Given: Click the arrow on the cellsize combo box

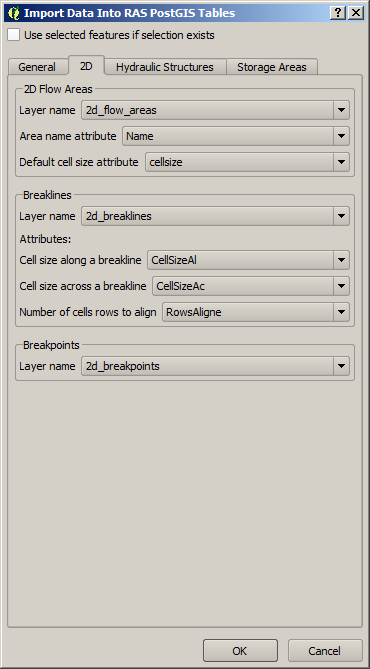Looking at the screenshot, I should pyautogui.click(x=341, y=162).
